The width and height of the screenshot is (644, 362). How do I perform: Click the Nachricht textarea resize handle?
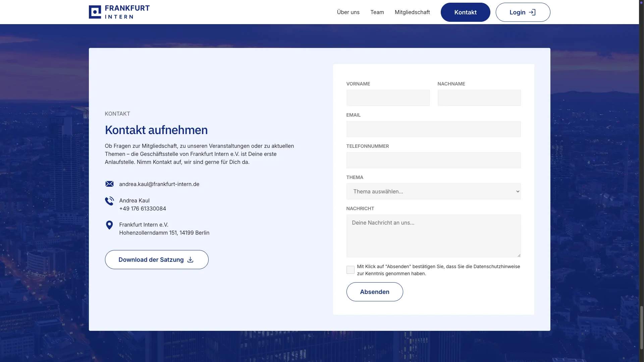pyautogui.click(x=519, y=255)
